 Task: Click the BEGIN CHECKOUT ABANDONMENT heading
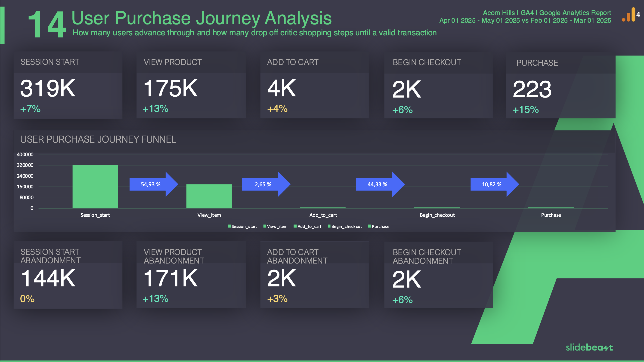pyautogui.click(x=427, y=257)
